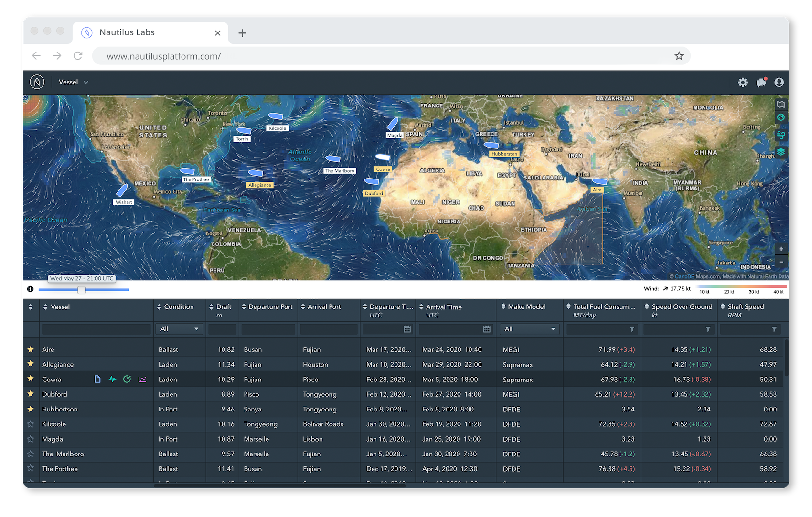Select the Nautilus Labs browser tab
812x517 pixels.
tap(150, 32)
